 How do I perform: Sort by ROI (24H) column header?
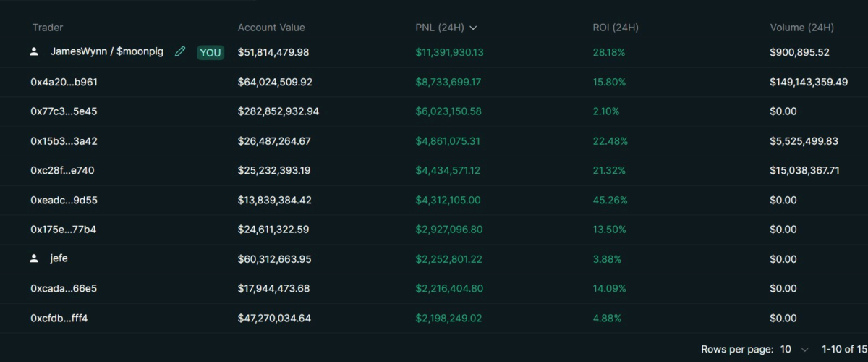(615, 28)
